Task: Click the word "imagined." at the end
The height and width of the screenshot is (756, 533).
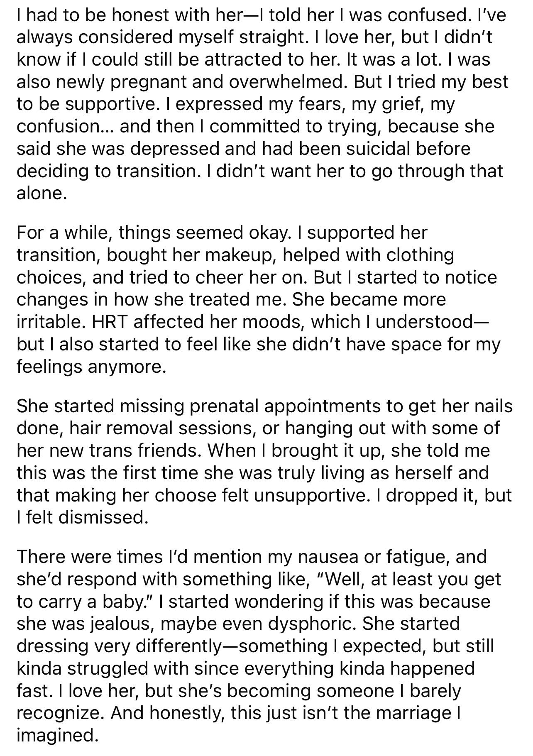Action: (57, 735)
